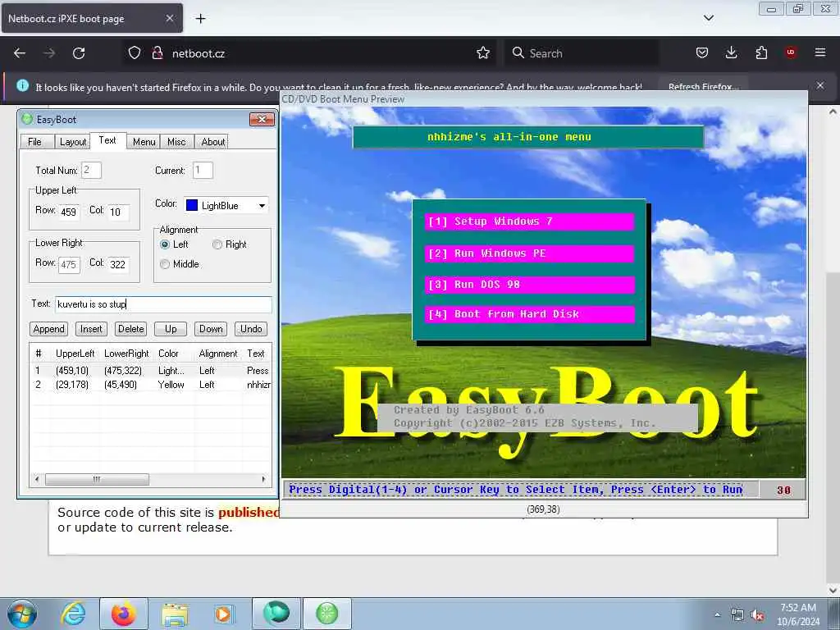Click the Undo button

click(251, 329)
